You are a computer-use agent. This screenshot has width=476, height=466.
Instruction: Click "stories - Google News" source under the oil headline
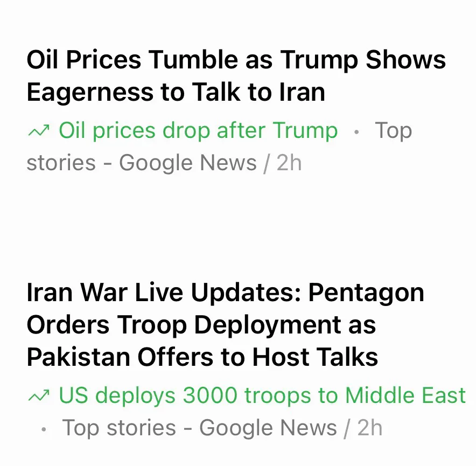pyautogui.click(x=141, y=162)
